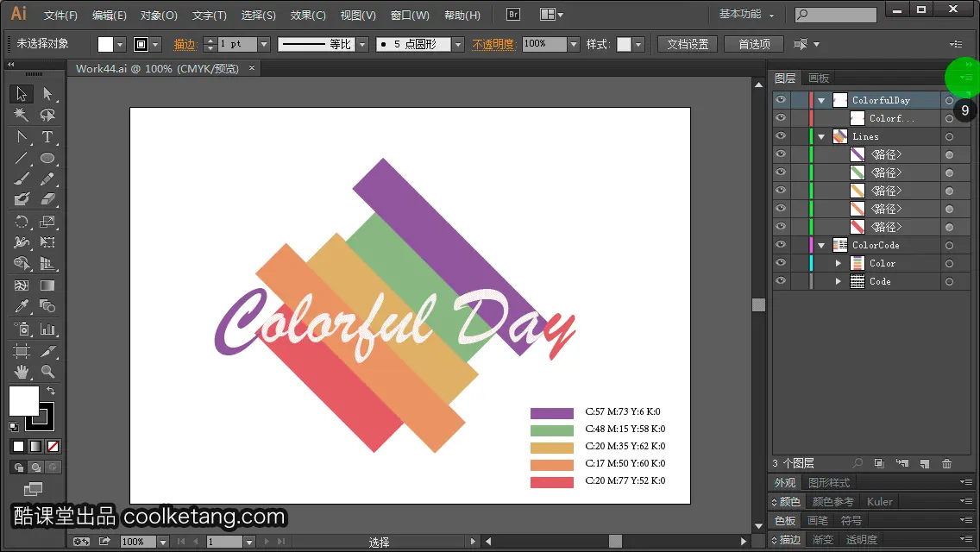Open the 描边 stroke panel link
980x552 pixels.
click(x=185, y=44)
